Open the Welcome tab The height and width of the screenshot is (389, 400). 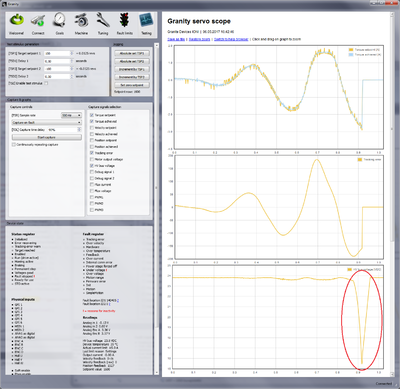[16, 24]
